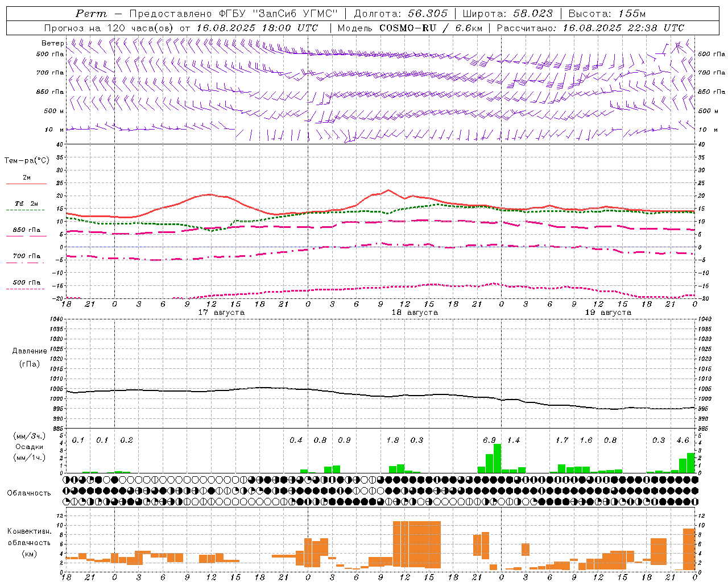Screen dimensions: 728x582
Task: Click the "Td 2м" dew point legend entry
Action: tap(27, 203)
